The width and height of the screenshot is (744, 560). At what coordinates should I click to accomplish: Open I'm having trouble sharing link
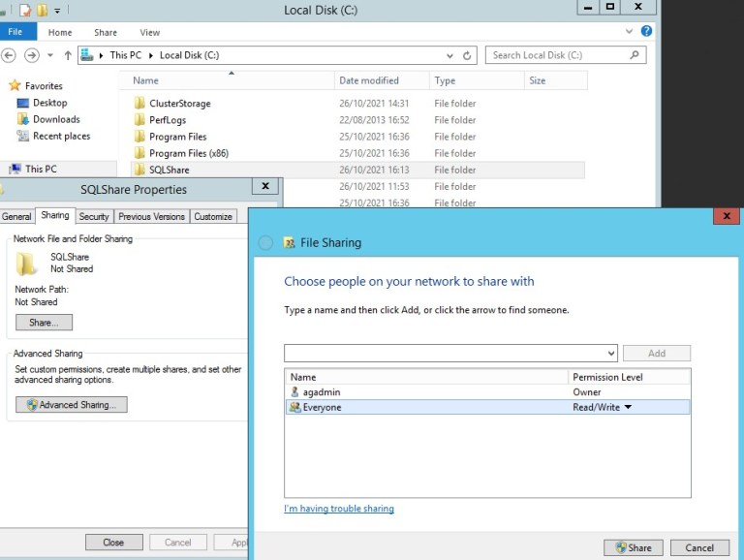coord(339,509)
